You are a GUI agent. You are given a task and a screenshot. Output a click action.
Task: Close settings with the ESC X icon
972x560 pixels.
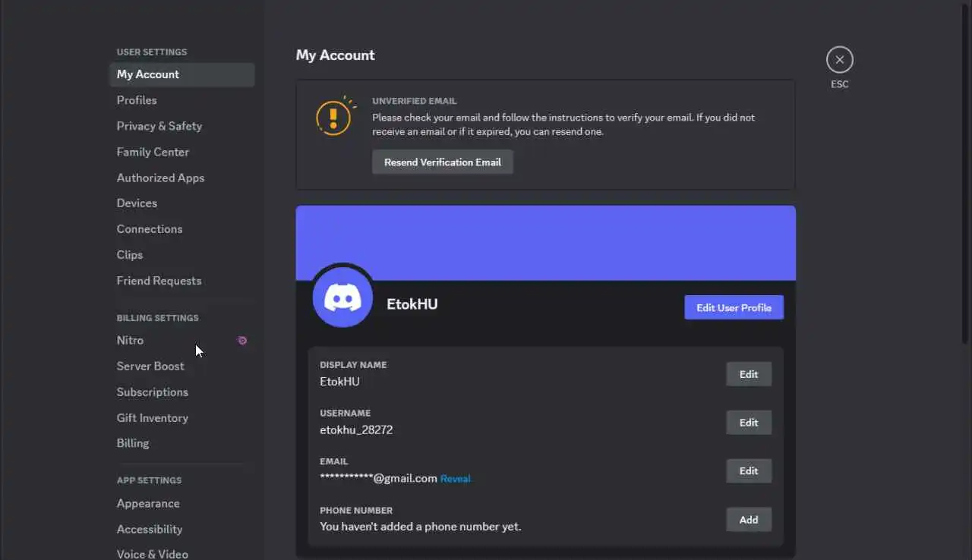point(839,59)
